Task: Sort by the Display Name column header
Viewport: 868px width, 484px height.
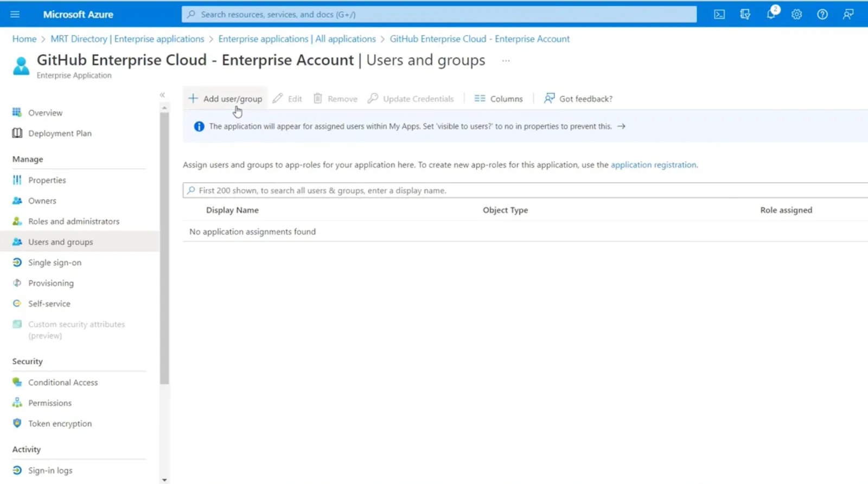Action: (232, 210)
